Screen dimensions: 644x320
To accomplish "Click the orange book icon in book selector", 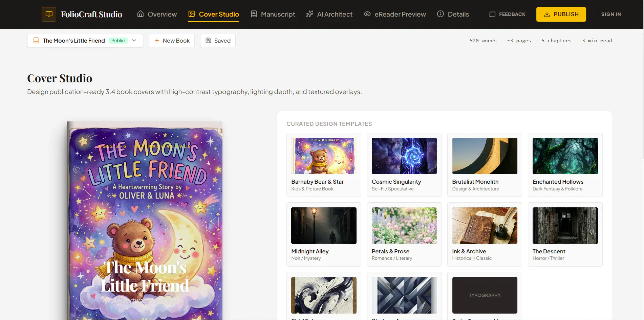I will pyautogui.click(x=36, y=41).
